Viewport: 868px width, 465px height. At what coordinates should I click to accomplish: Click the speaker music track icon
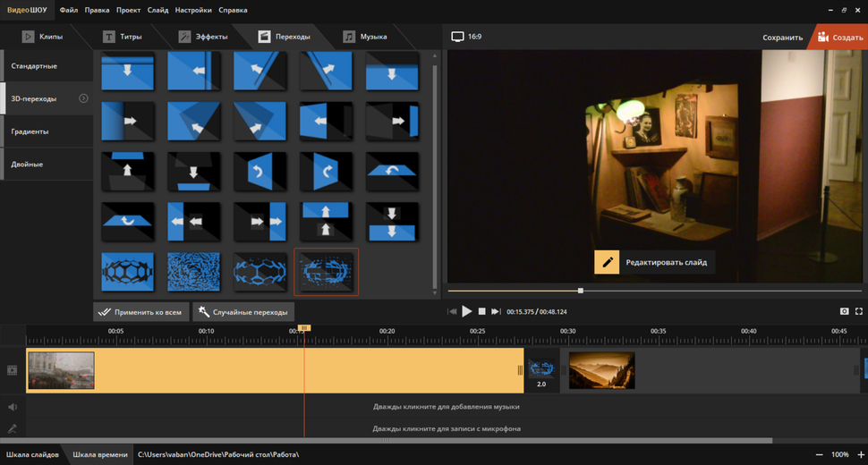click(13, 407)
